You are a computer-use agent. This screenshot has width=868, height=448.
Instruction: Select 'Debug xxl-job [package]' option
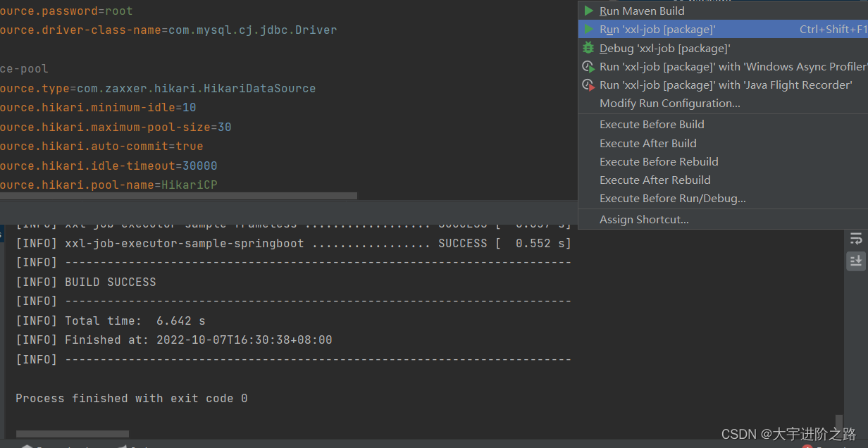[x=664, y=48]
